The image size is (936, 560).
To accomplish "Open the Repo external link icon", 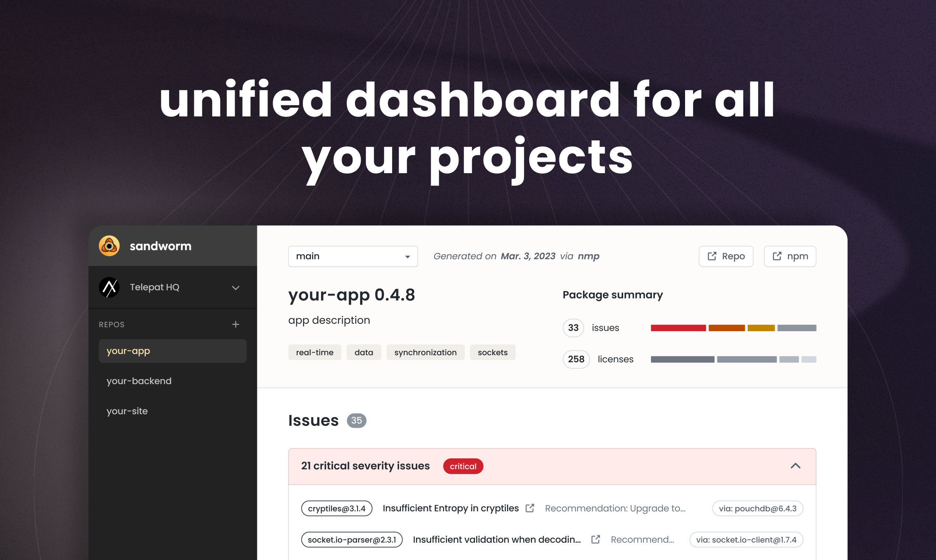I will click(x=712, y=255).
